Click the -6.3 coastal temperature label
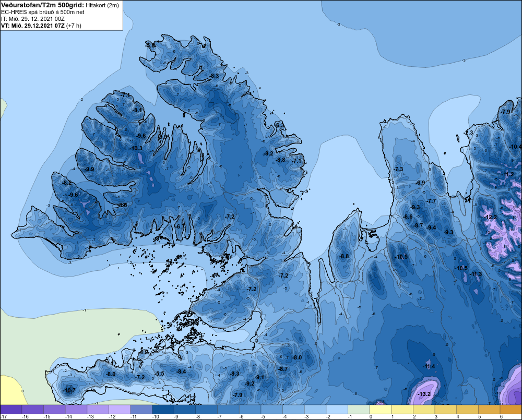The width and height of the screenshot is (522, 420). [280, 125]
